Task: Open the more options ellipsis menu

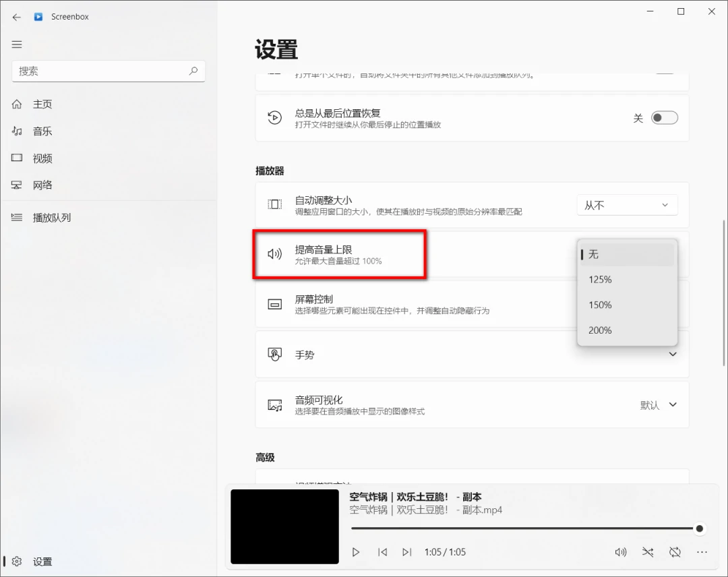Action: (702, 552)
